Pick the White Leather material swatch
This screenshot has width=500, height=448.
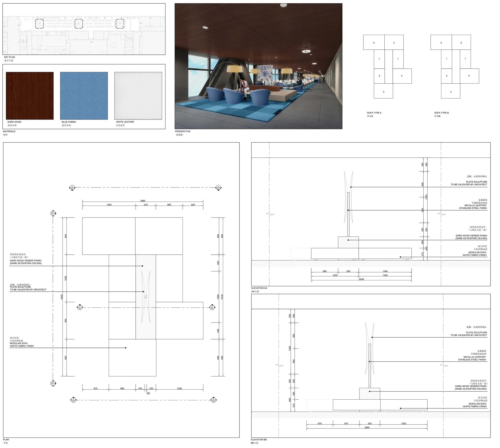[138, 96]
